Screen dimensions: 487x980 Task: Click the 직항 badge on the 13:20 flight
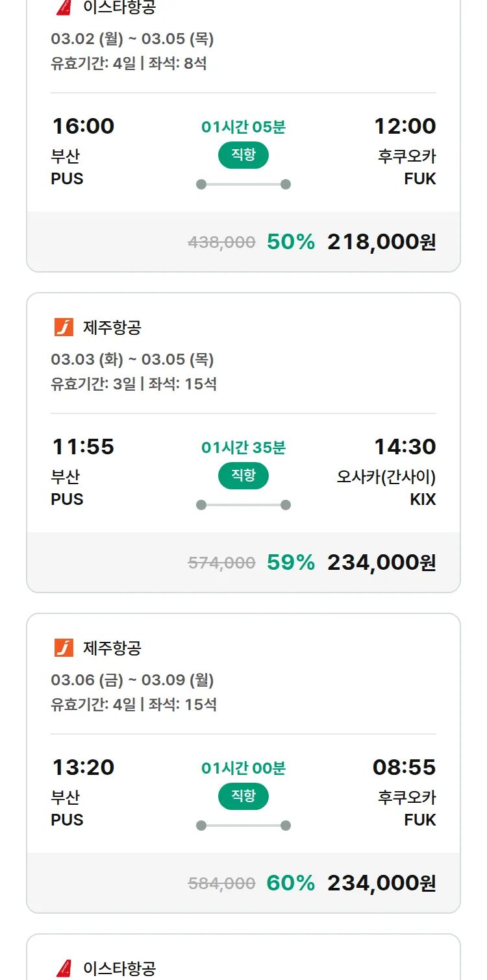tap(243, 796)
